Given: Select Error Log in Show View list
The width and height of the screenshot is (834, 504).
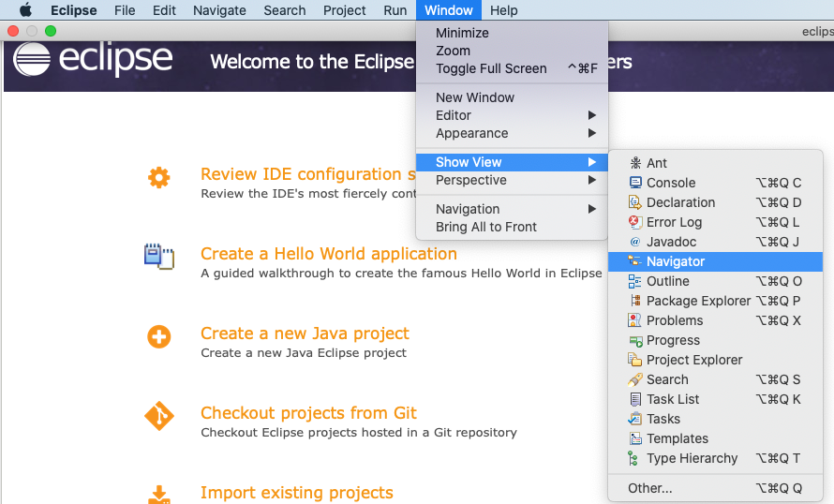Looking at the screenshot, I should point(715,222).
